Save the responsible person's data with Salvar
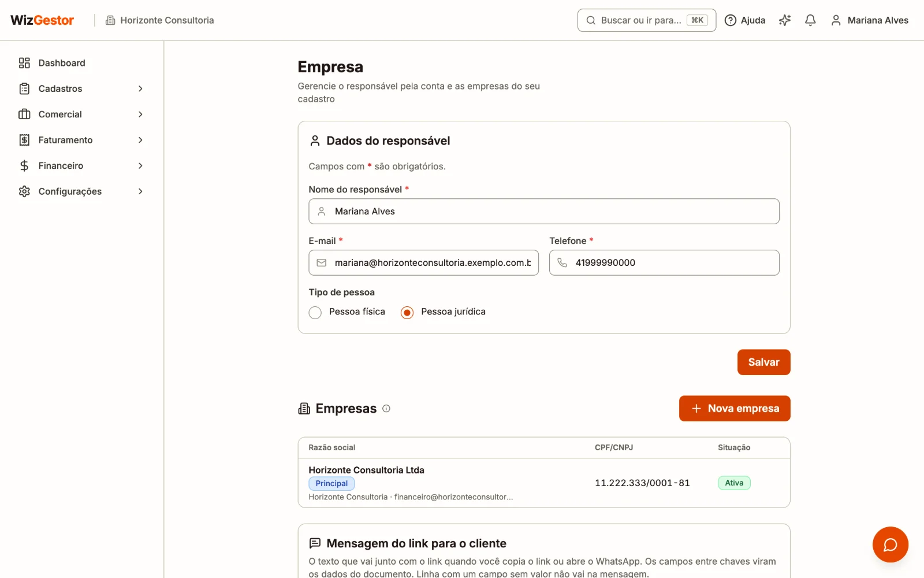 point(763,362)
